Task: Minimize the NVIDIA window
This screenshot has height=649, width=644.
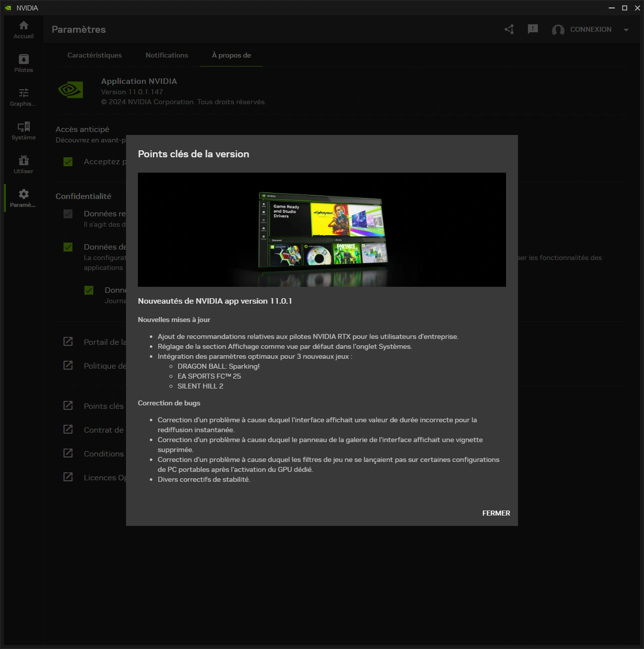Action: tap(612, 8)
